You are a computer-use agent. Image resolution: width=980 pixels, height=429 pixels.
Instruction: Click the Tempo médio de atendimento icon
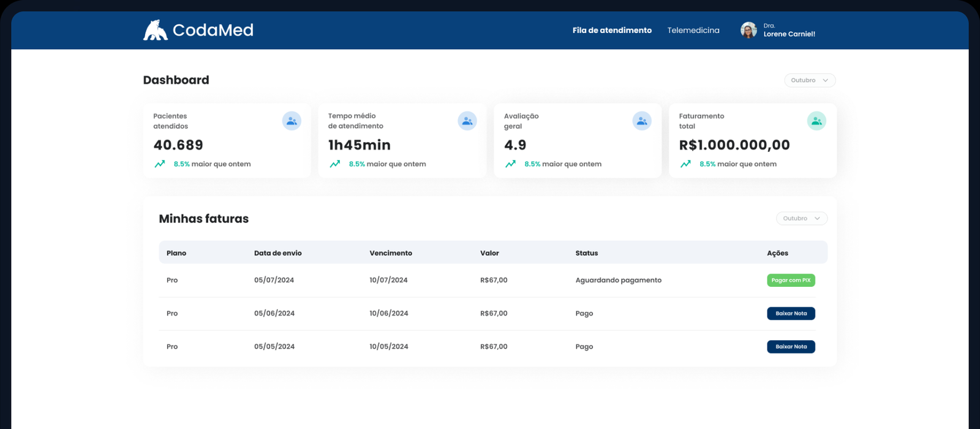[467, 121]
